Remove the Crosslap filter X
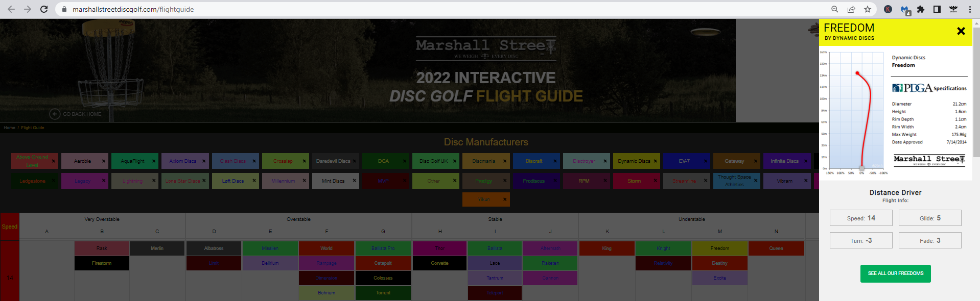Viewport: 980px width, 301px height. (x=304, y=161)
